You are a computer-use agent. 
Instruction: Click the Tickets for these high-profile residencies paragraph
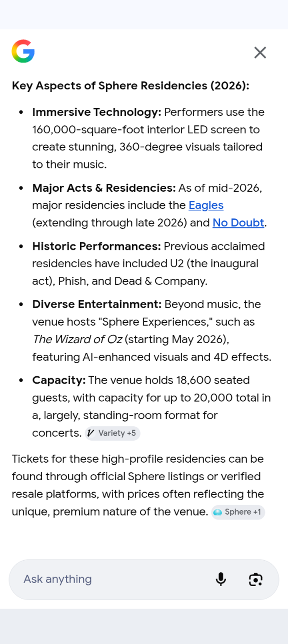pos(138,485)
